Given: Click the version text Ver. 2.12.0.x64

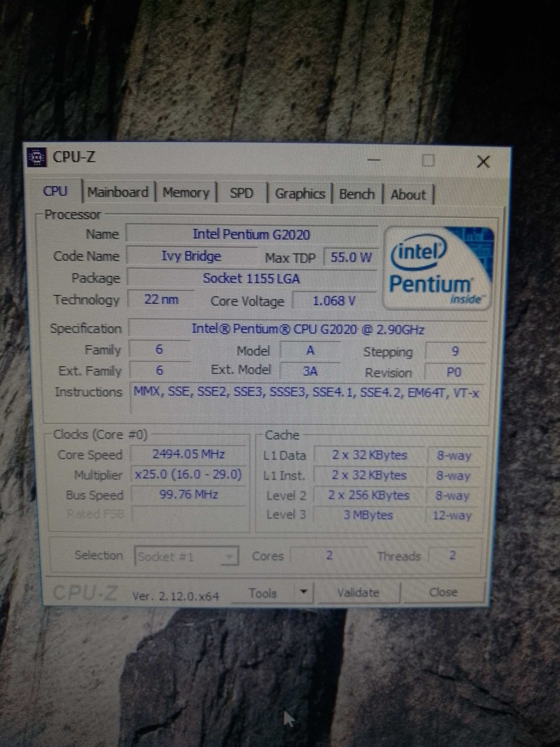Looking at the screenshot, I should click(x=176, y=596).
